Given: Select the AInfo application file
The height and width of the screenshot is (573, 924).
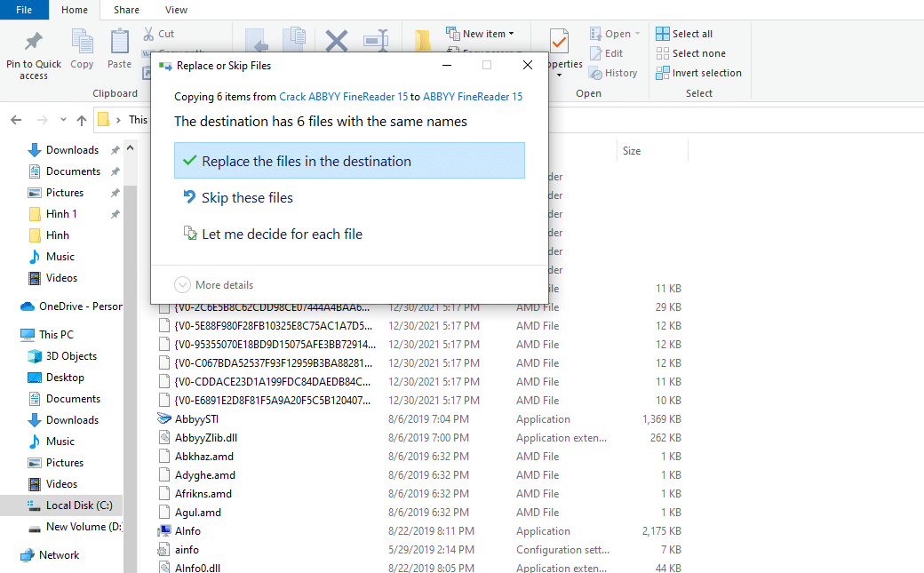Looking at the screenshot, I should (187, 531).
